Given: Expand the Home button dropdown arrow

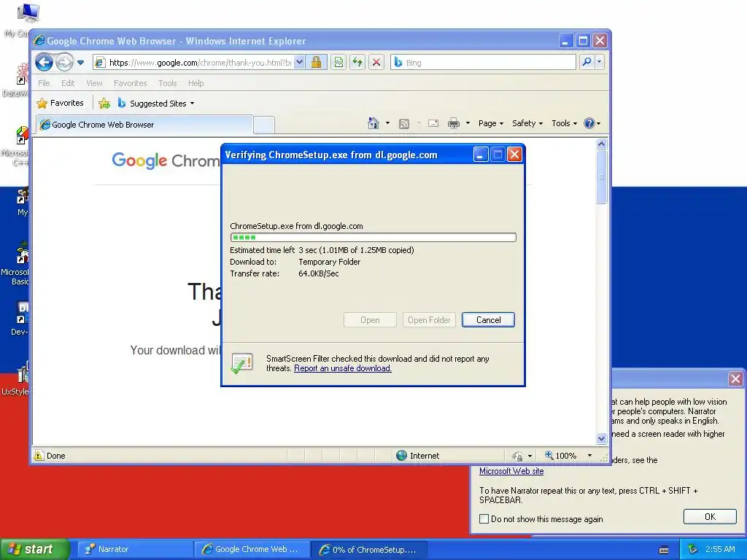Looking at the screenshot, I should (x=387, y=123).
